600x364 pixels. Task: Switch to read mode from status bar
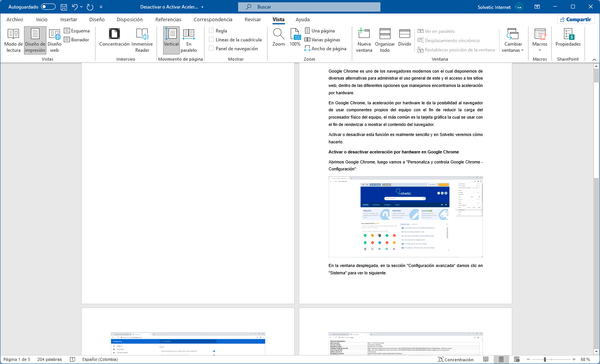[x=486, y=359]
